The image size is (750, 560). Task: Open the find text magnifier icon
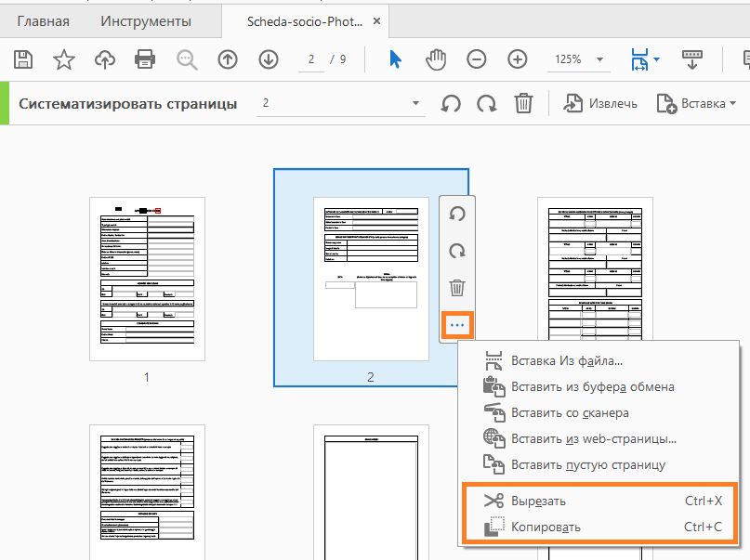187,59
